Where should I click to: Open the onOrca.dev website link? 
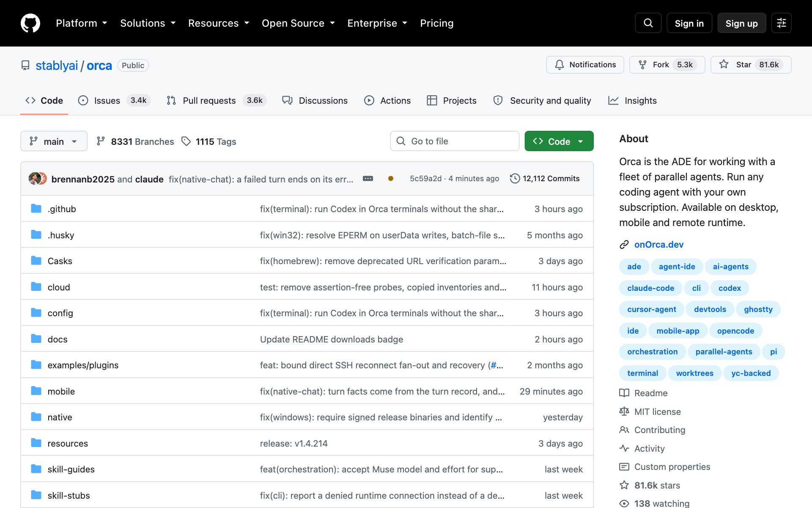(658, 245)
